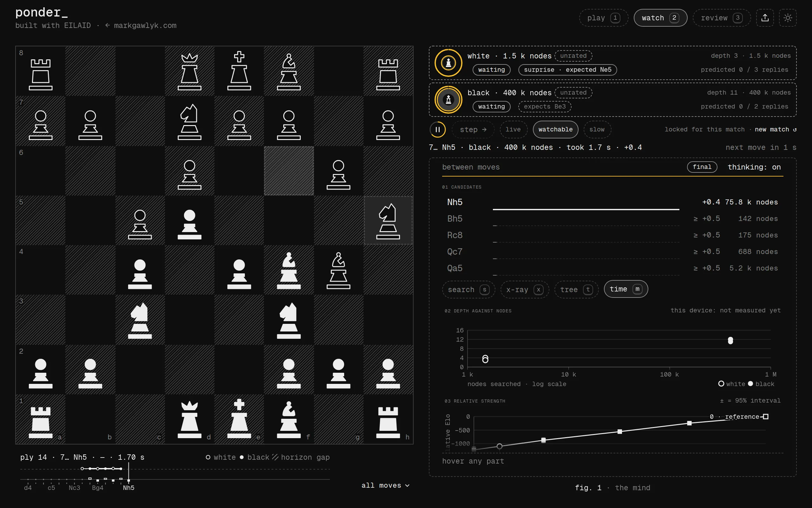Click black's unrated badge
Image resolution: width=812 pixels, height=508 pixels.
[x=573, y=93]
